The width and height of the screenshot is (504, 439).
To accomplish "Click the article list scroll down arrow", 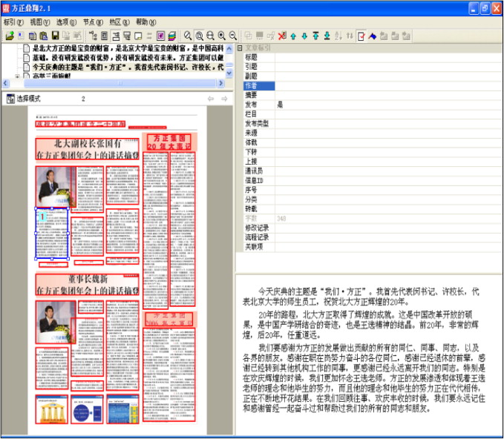I will tap(229, 73).
